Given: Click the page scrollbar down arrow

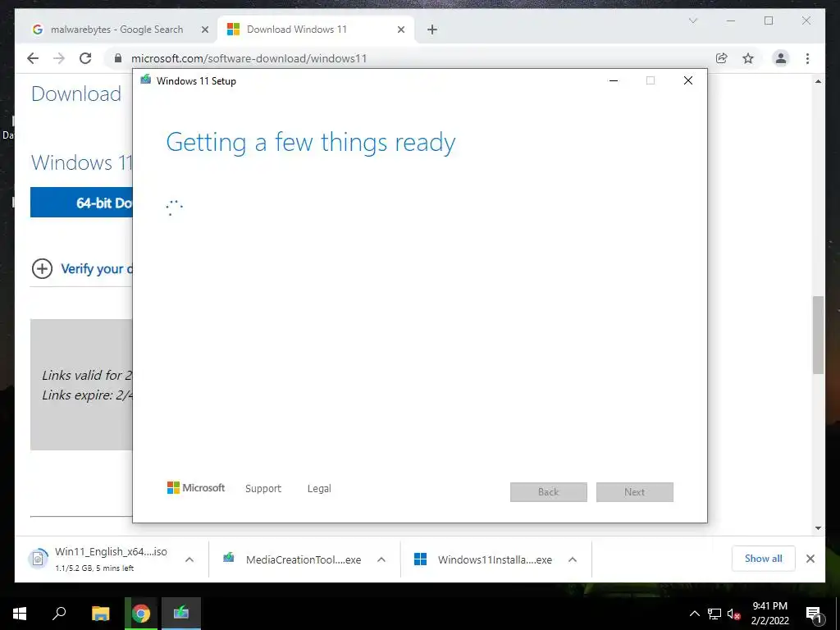Looking at the screenshot, I should (818, 528).
